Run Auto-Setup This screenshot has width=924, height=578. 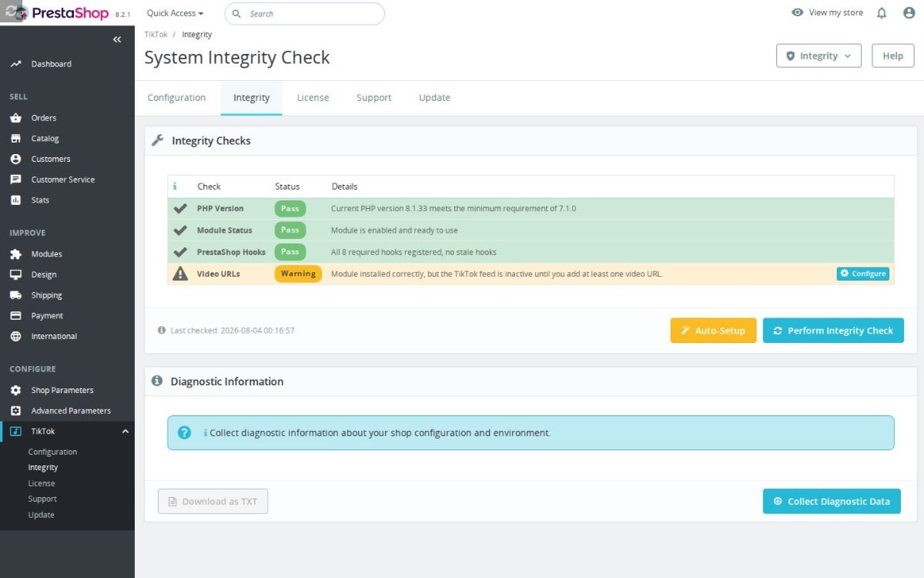pyautogui.click(x=714, y=331)
